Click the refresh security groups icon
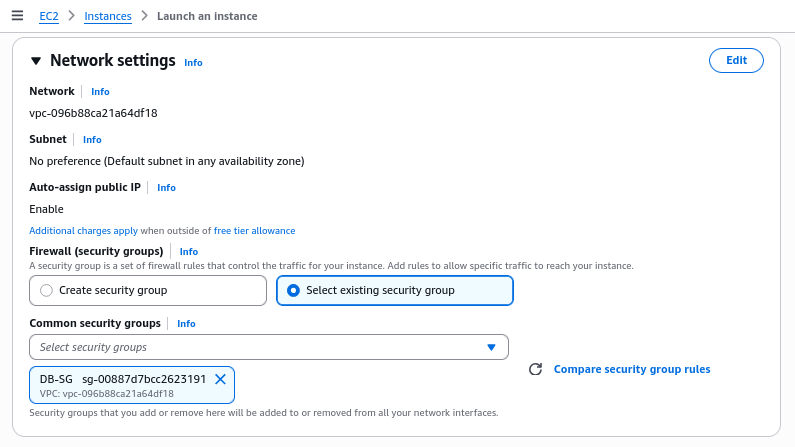795x447 pixels. 535,369
